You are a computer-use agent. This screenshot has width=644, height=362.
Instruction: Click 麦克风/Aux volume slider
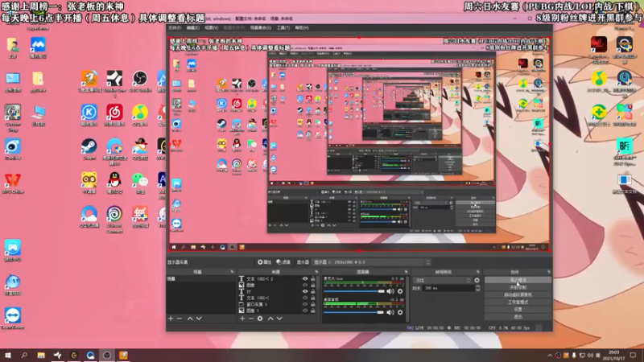coord(354,291)
